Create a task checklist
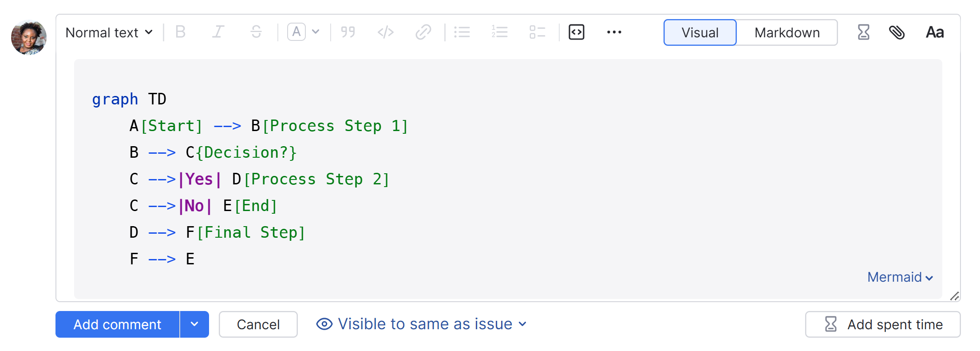The height and width of the screenshot is (351, 980). (x=537, y=32)
